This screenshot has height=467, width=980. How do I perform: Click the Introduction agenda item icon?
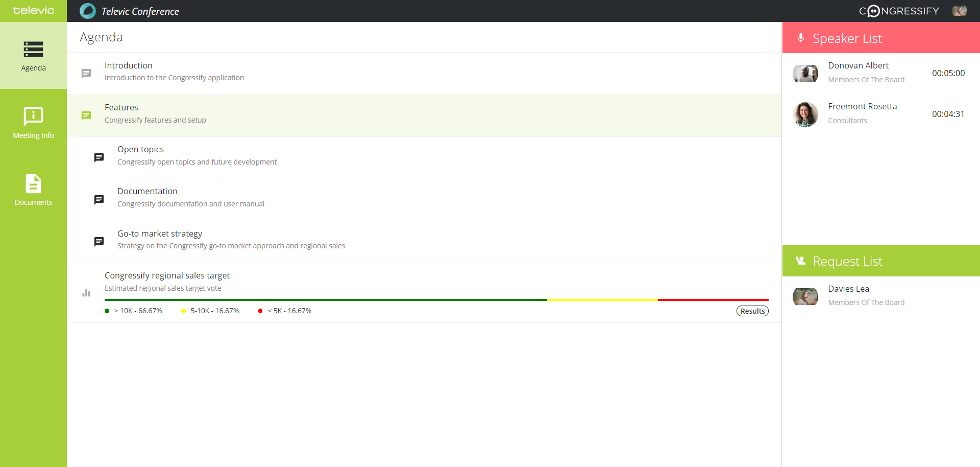click(86, 74)
